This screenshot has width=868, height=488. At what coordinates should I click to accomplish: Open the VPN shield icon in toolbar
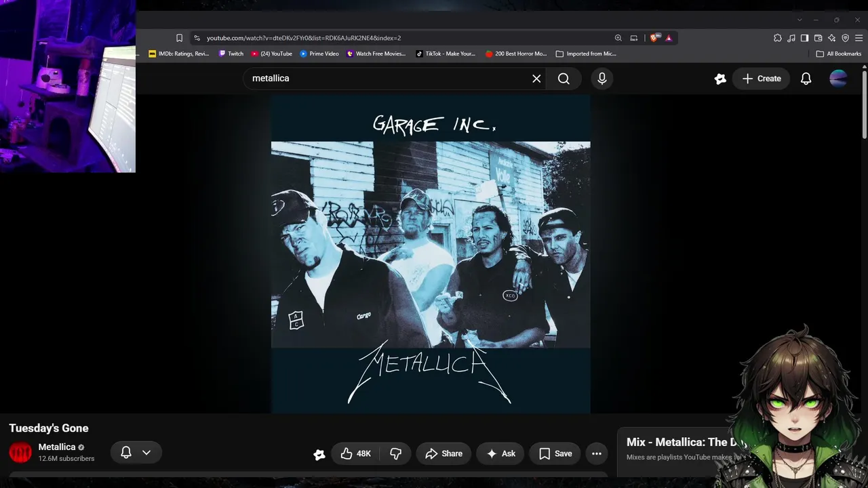tap(846, 38)
